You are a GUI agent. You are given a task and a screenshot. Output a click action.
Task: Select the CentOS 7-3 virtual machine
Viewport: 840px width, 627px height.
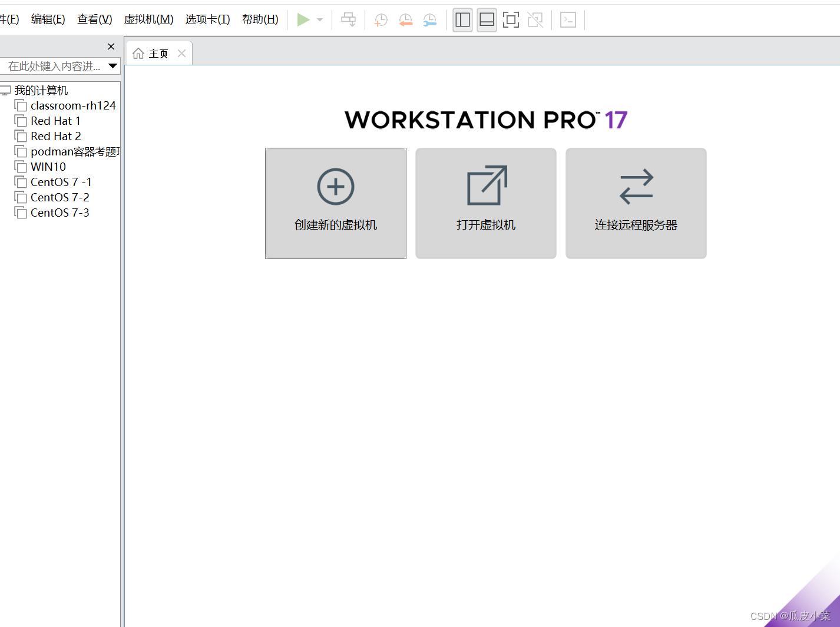tap(59, 213)
